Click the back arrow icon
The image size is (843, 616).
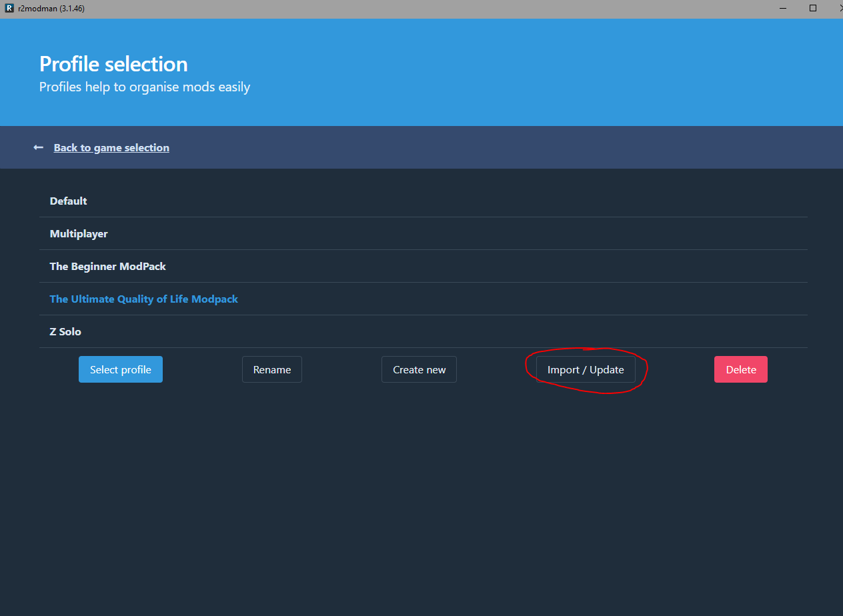[38, 147]
